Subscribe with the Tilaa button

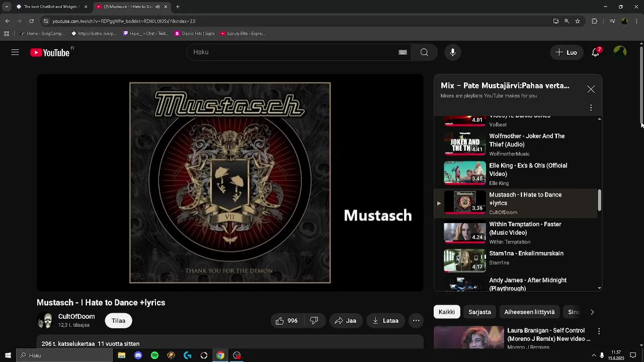coord(119,321)
